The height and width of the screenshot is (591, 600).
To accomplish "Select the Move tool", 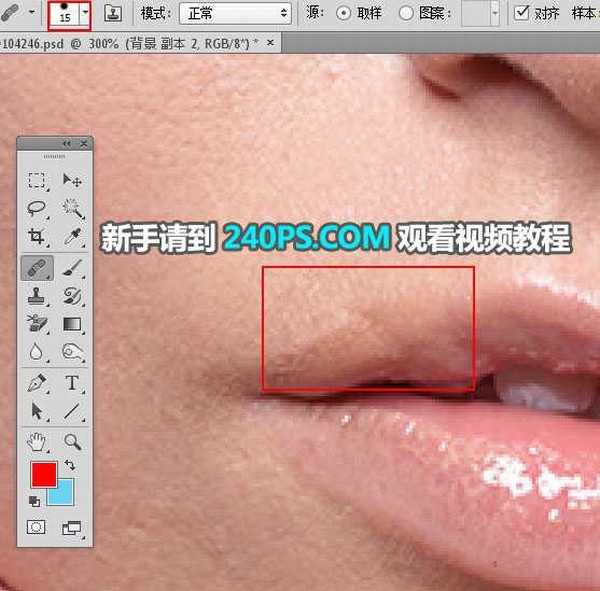I will click(x=72, y=180).
